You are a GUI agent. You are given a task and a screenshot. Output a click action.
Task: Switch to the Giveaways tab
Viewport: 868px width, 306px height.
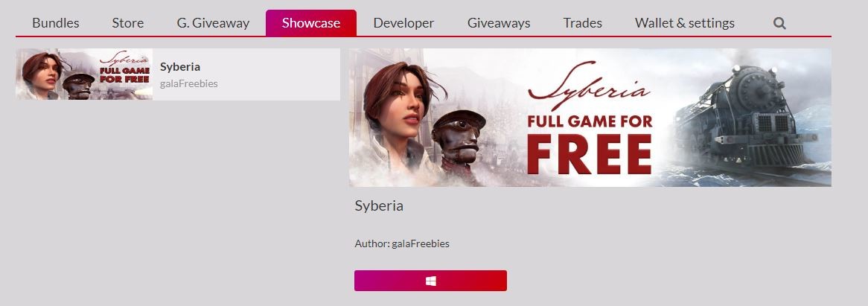[499, 23]
